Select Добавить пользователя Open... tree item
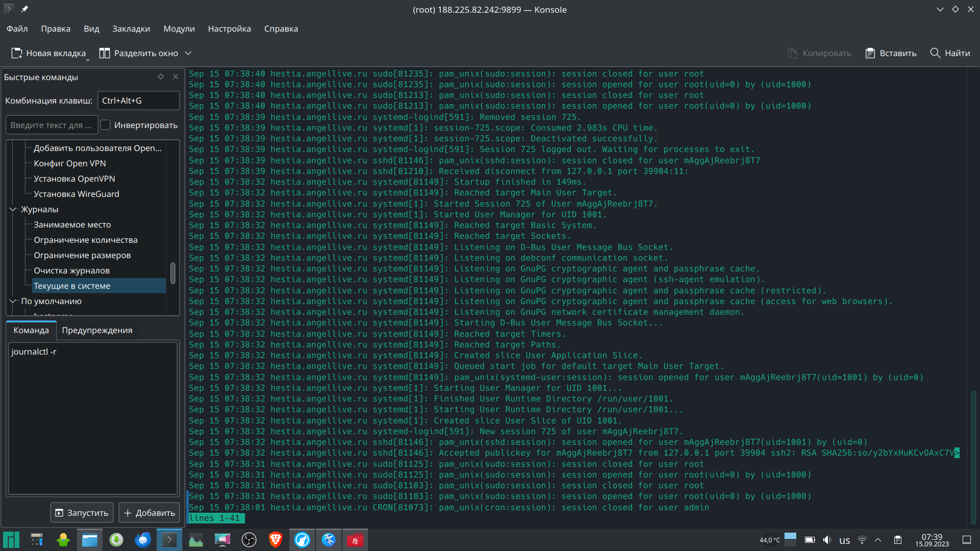The image size is (980, 551). [97, 148]
